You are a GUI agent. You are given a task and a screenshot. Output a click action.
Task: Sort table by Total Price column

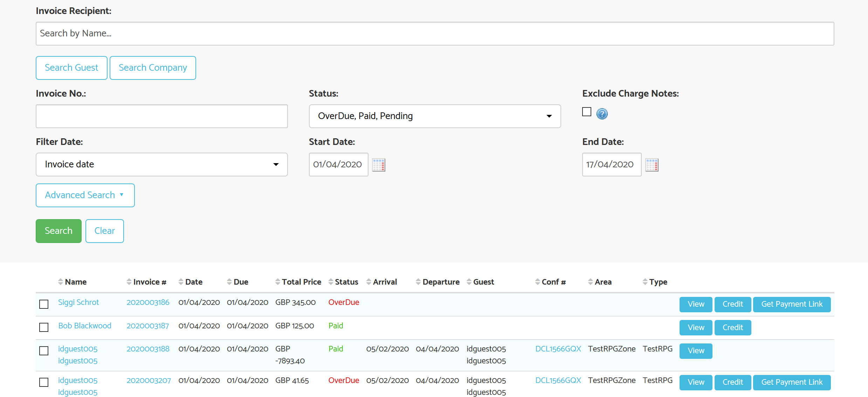click(298, 282)
